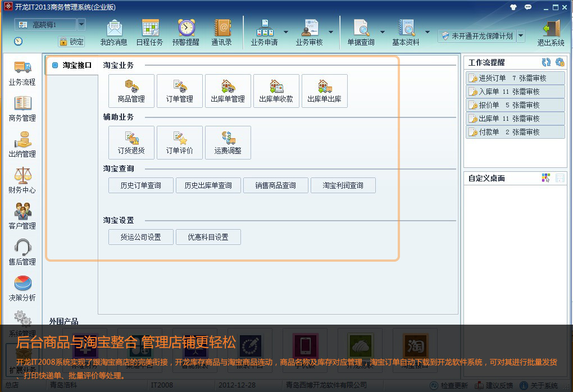573x392 pixels.
Task: Expand 业务审核 dropdown arrow
Action: pyautogui.click(x=331, y=32)
